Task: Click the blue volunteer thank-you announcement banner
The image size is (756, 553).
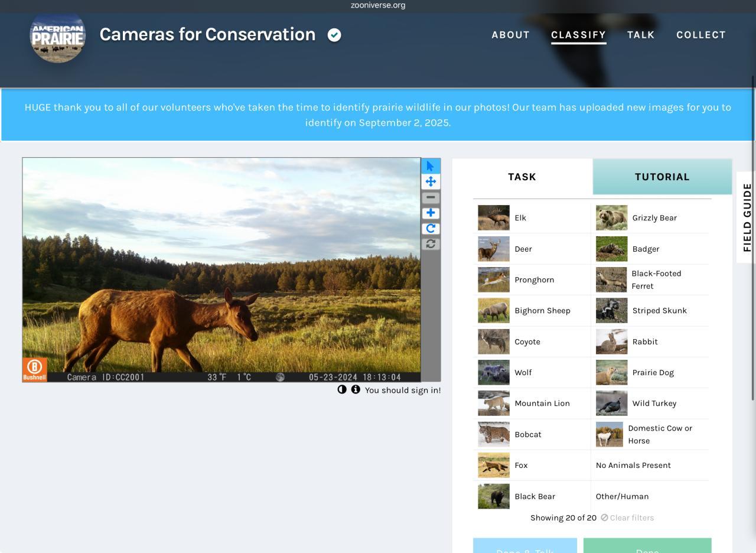Action: [378, 115]
